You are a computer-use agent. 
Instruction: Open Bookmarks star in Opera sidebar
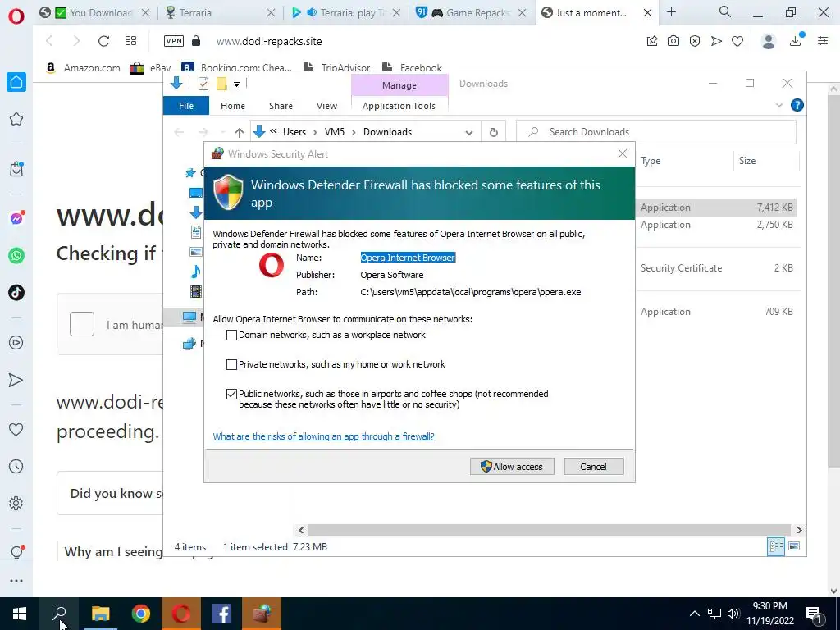coord(16,119)
